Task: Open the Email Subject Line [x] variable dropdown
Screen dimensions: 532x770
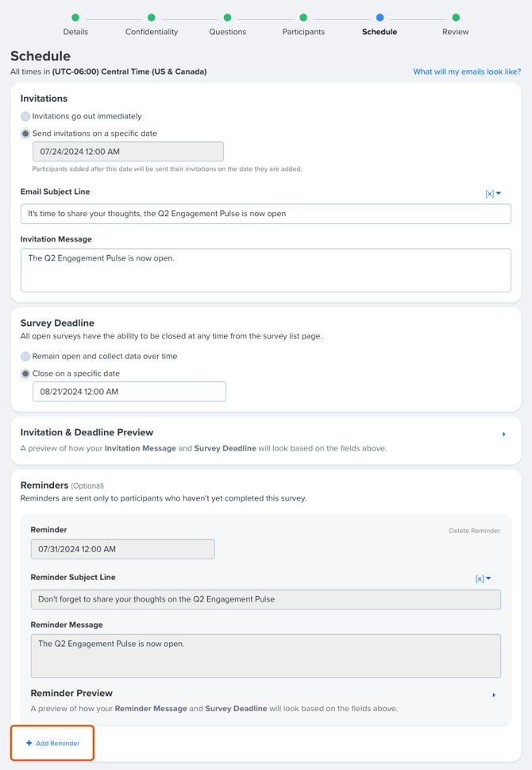Action: point(493,193)
